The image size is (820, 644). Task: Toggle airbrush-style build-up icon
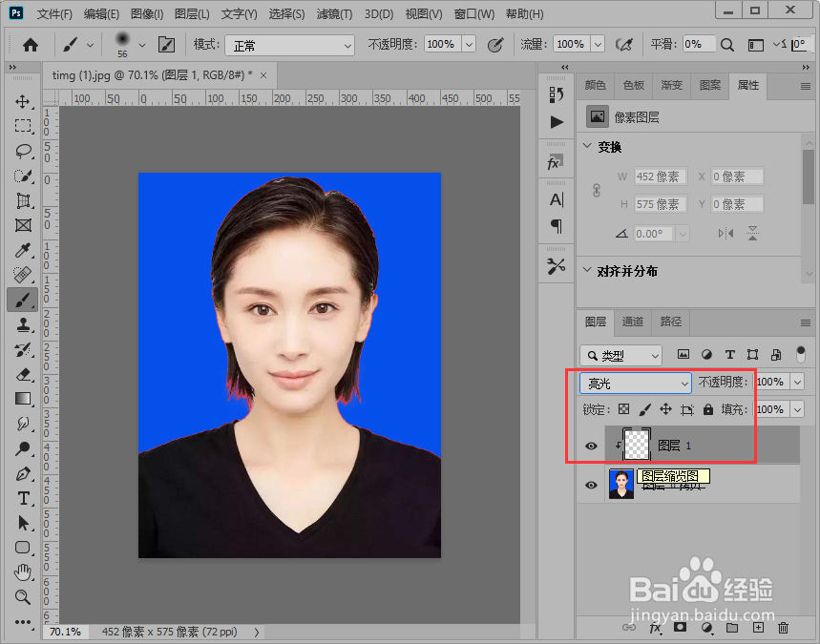tap(624, 45)
